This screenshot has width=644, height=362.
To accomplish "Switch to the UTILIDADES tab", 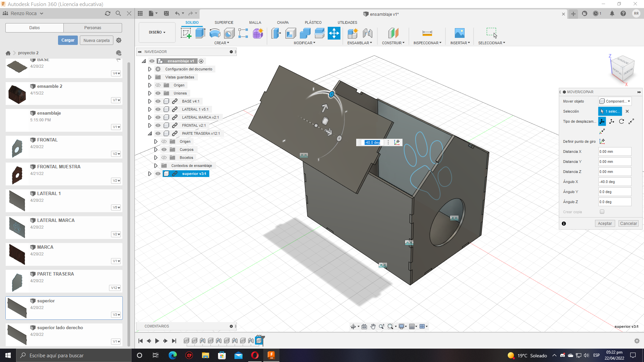I will pyautogui.click(x=347, y=22).
